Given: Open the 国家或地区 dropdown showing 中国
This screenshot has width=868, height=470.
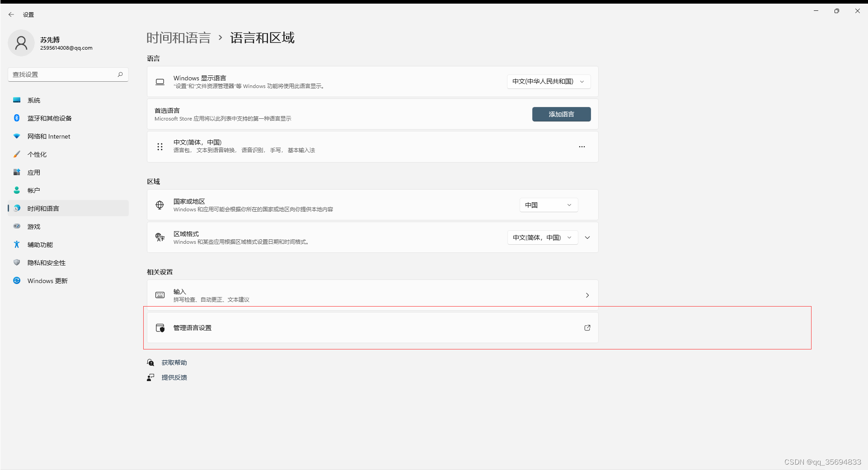Looking at the screenshot, I should tap(549, 205).
